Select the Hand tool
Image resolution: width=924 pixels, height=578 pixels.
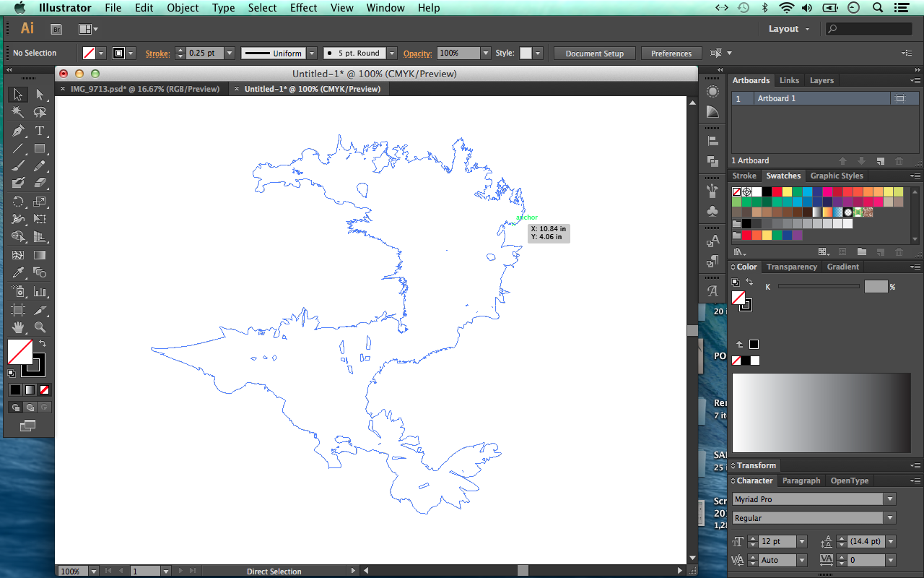(x=18, y=327)
